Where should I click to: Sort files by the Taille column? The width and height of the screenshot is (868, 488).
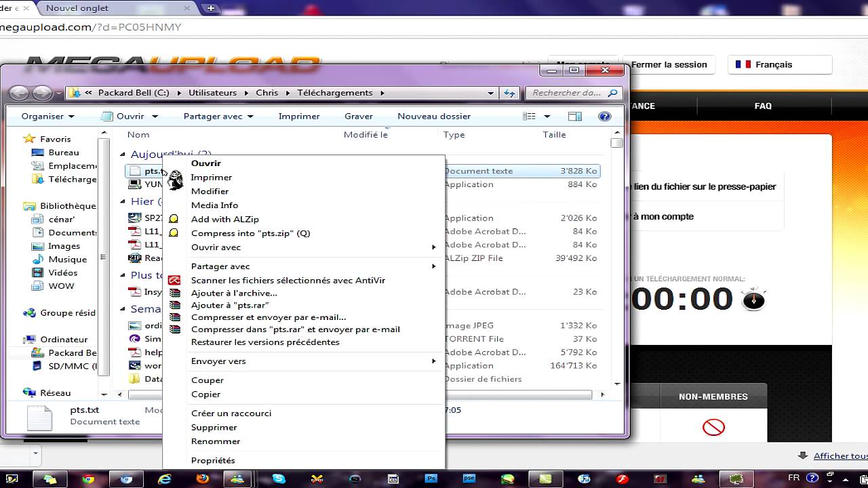(554, 134)
